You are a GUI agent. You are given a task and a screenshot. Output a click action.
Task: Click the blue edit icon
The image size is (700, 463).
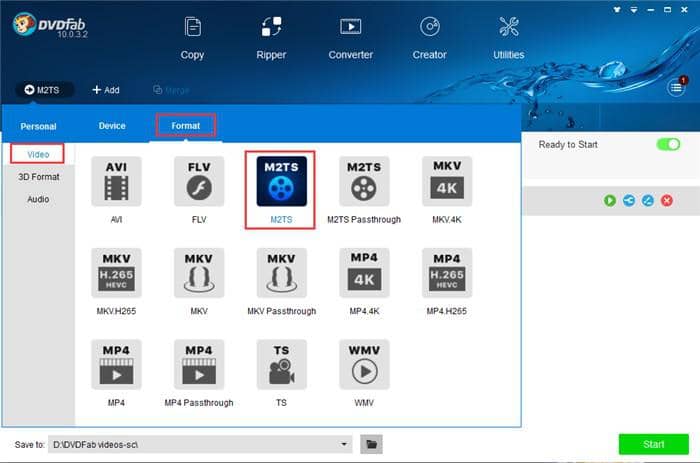click(x=648, y=200)
